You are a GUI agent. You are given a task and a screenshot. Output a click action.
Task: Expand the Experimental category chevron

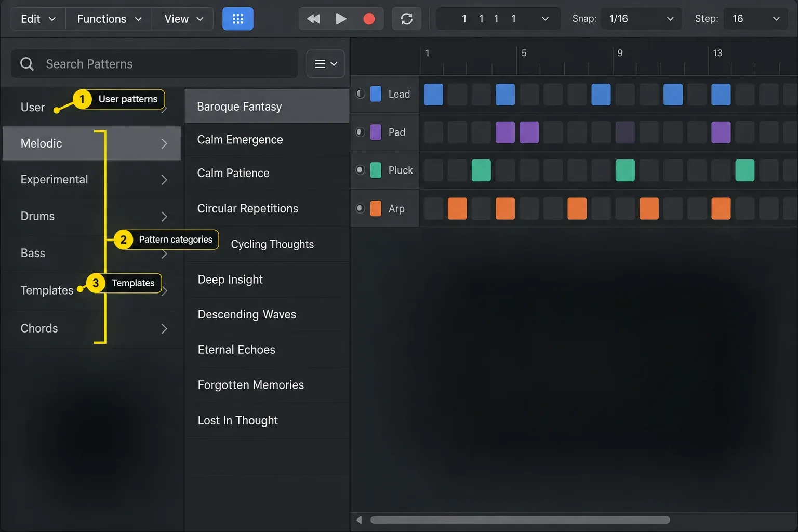pyautogui.click(x=164, y=180)
